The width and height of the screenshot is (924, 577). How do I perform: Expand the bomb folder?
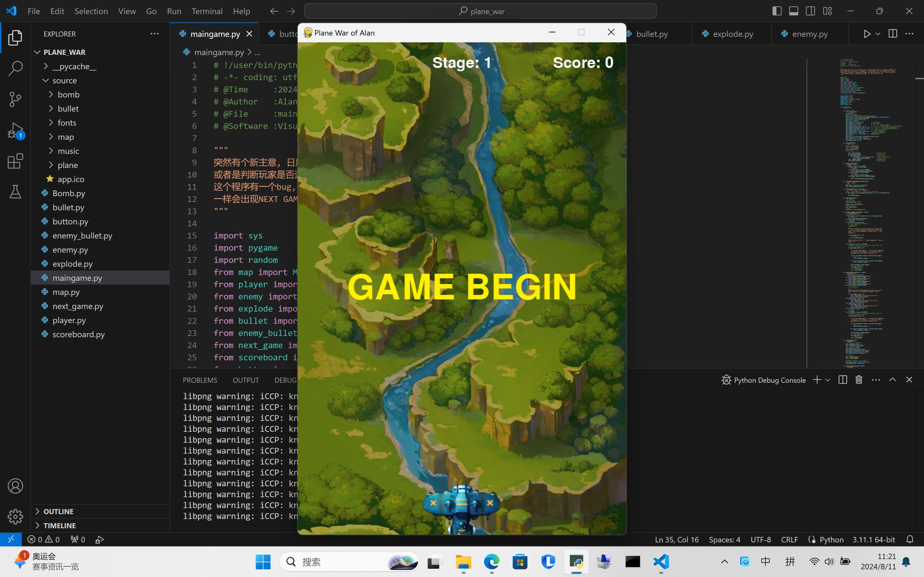coord(68,94)
